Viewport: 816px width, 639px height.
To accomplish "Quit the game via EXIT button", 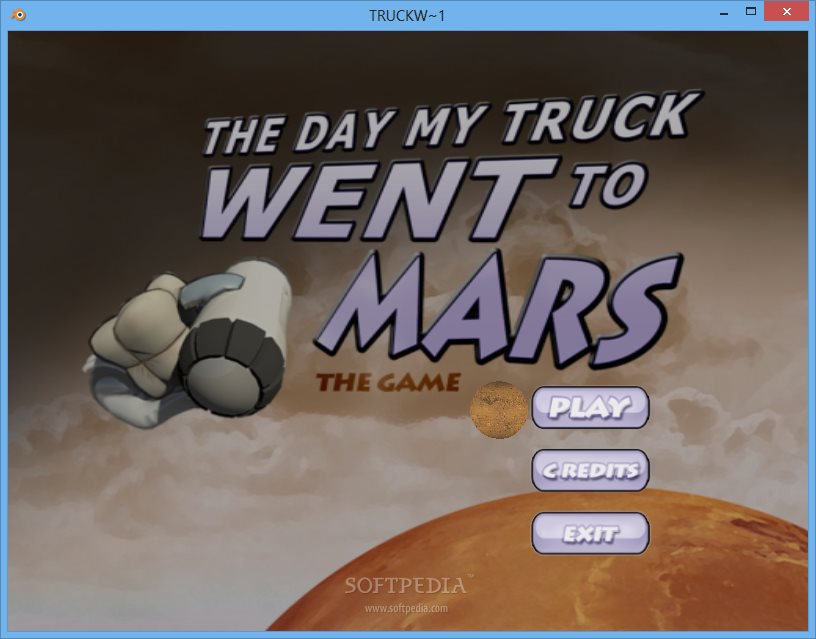I will [591, 533].
